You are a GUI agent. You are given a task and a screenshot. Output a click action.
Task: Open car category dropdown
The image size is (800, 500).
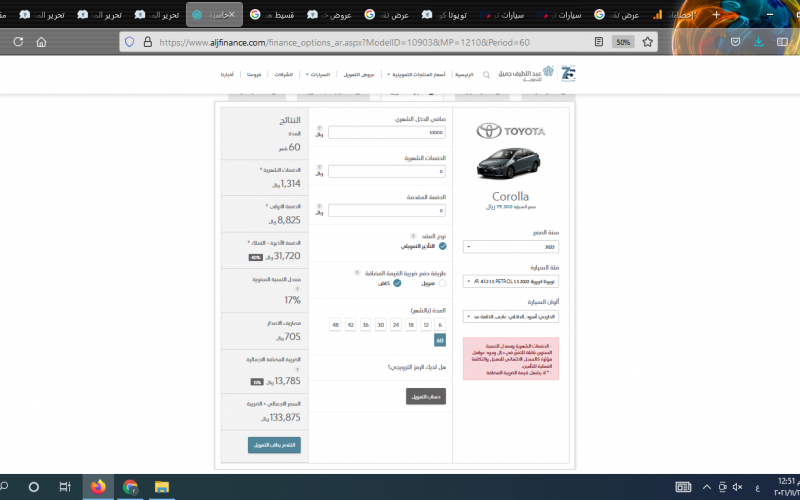point(511,281)
